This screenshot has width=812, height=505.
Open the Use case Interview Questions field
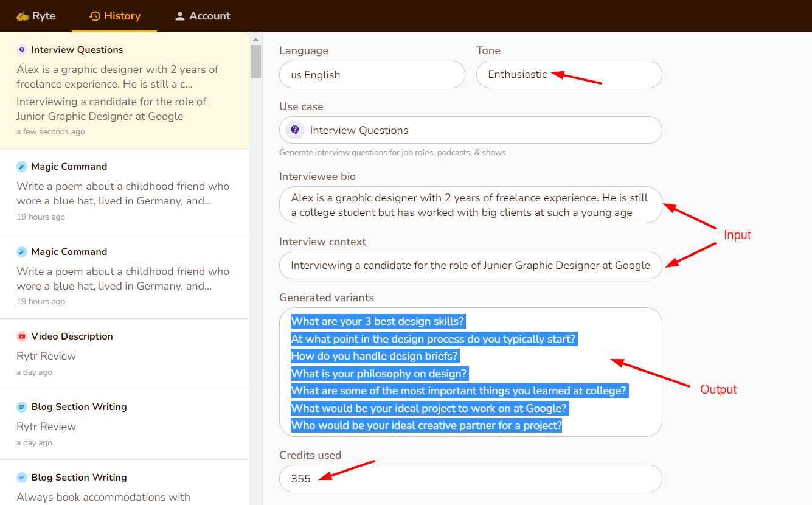point(470,130)
